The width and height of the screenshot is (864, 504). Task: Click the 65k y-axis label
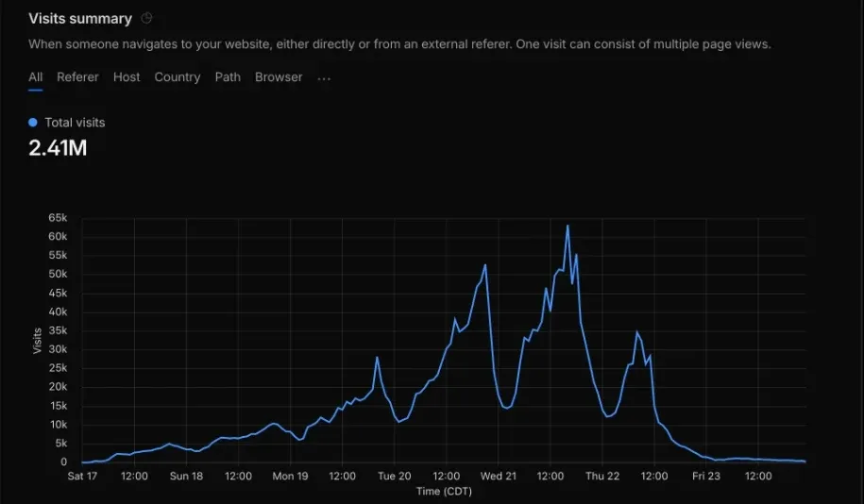(58, 218)
